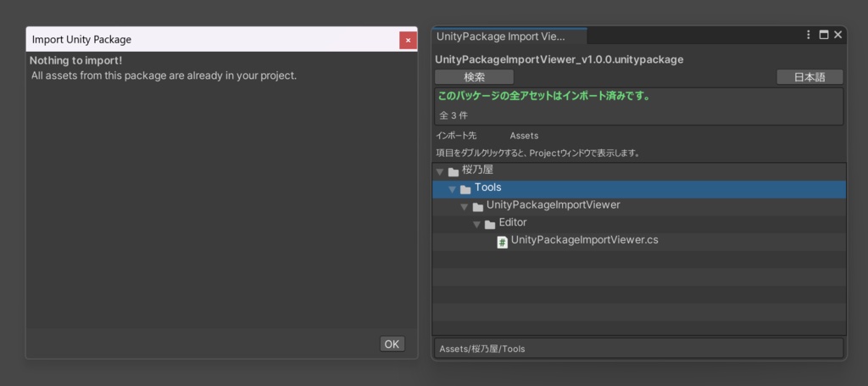This screenshot has height=386, width=868.
Task: Collapse the 桜乃屋 folder arrow
Action: (440, 171)
